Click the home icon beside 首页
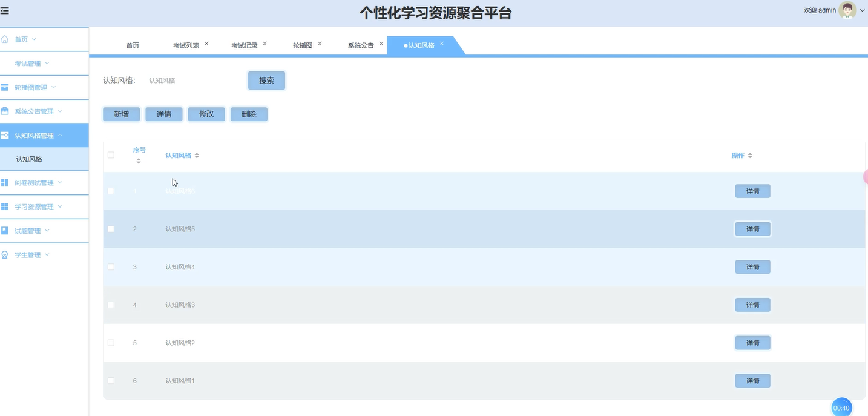Image resolution: width=868 pixels, height=416 pixels. pos(5,39)
